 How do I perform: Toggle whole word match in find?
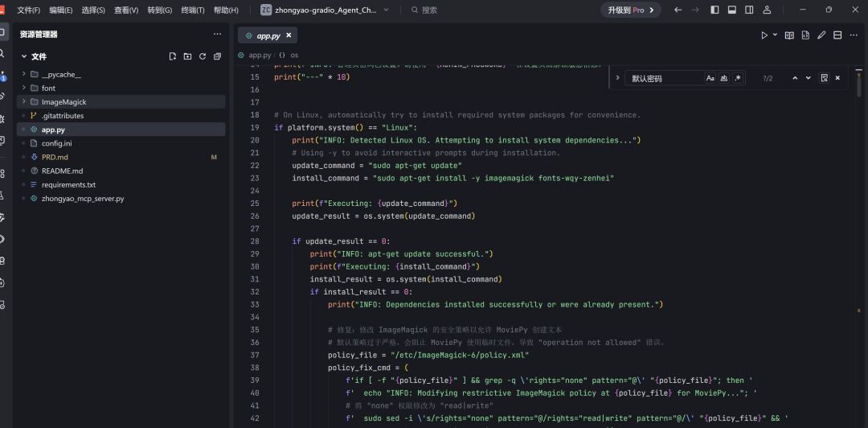pyautogui.click(x=724, y=78)
